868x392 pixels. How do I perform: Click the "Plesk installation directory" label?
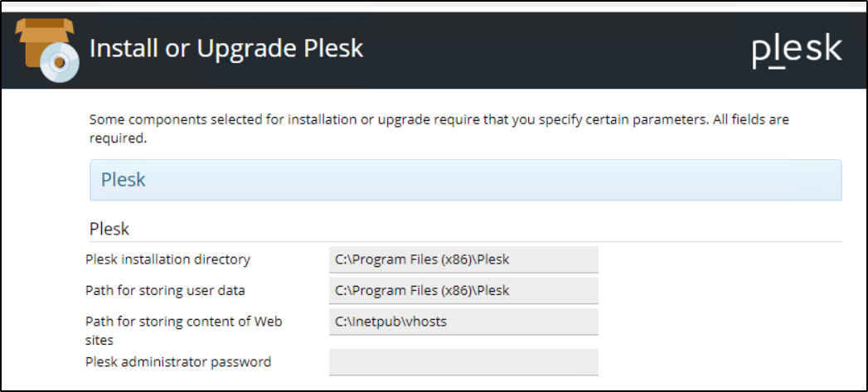(x=167, y=259)
